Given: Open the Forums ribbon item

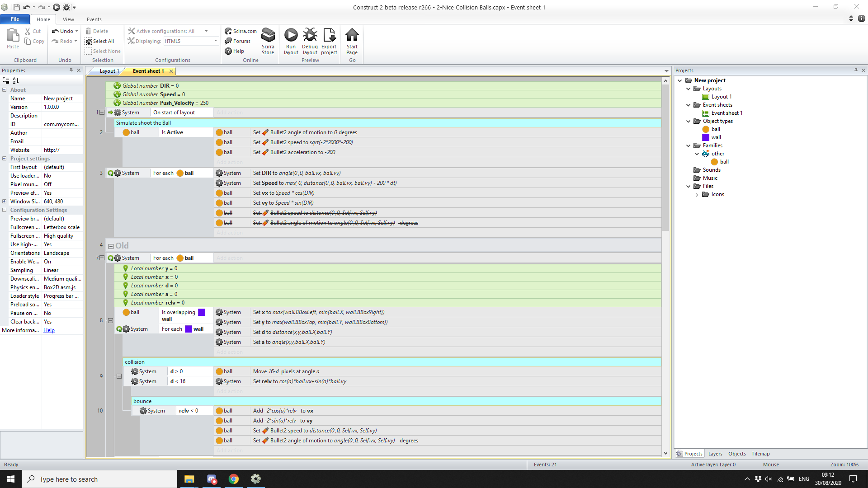Looking at the screenshot, I should point(237,41).
